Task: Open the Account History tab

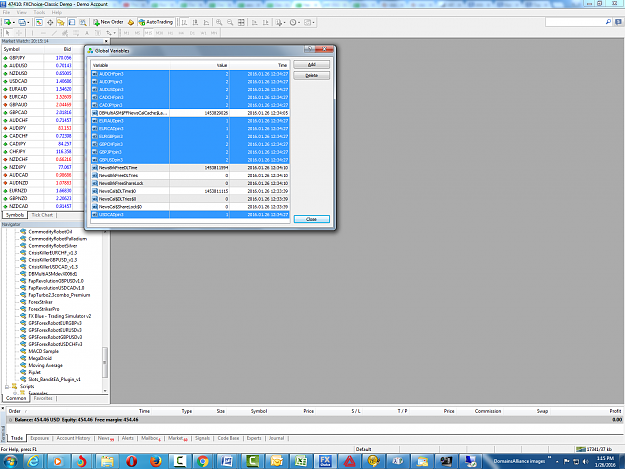Action: tap(73, 438)
